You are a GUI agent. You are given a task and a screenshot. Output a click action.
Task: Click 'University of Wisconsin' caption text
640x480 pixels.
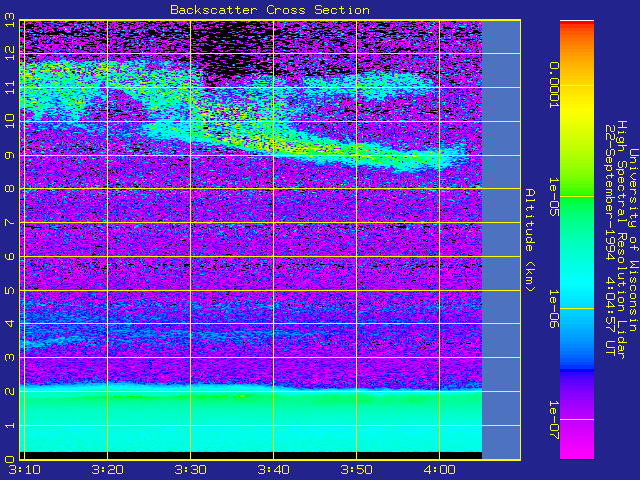633,240
